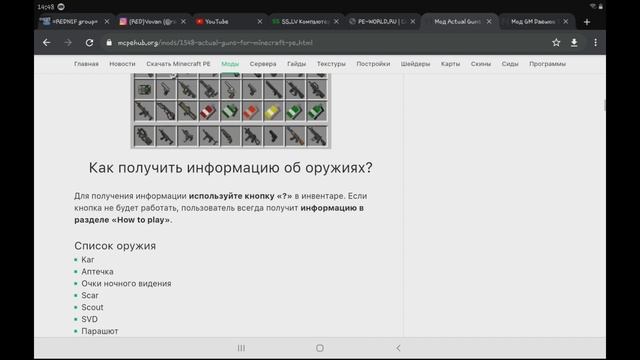Viewport: 640px width, 360px height.
Task: Open the browser three-dot menu
Action: pos(596,42)
